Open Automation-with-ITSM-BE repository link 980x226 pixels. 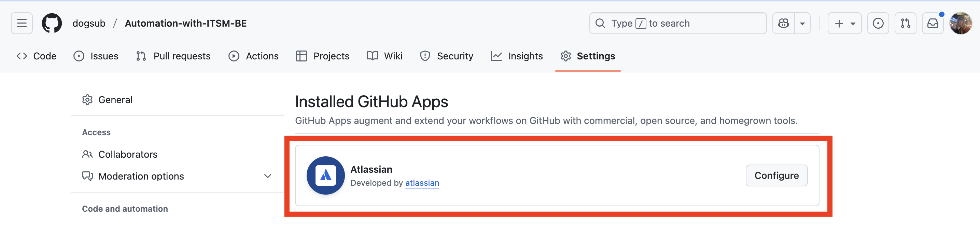186,23
